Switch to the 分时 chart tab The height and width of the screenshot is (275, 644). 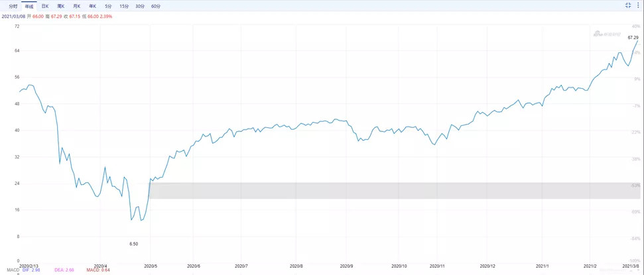pos(13,6)
